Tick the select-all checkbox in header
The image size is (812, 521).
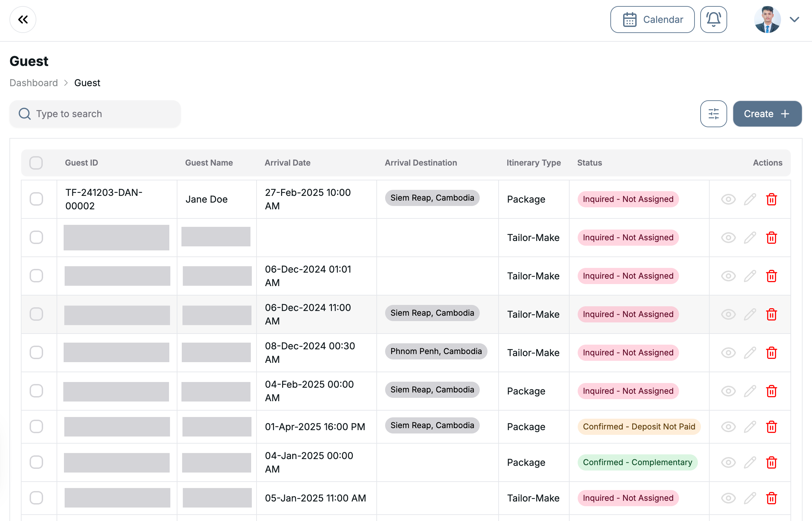(36, 163)
